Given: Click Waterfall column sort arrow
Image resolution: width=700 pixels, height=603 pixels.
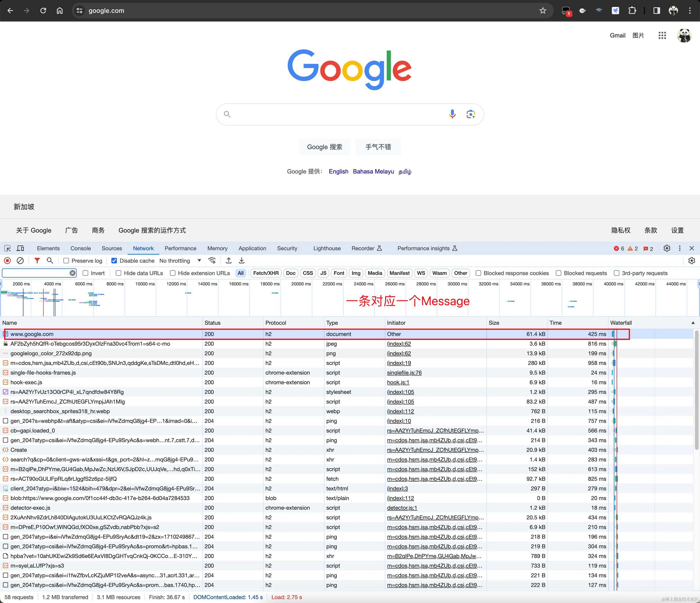Looking at the screenshot, I should coord(693,323).
